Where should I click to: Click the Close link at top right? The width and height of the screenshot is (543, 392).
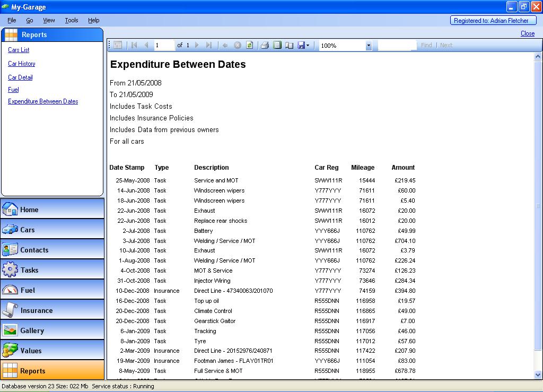527,33
